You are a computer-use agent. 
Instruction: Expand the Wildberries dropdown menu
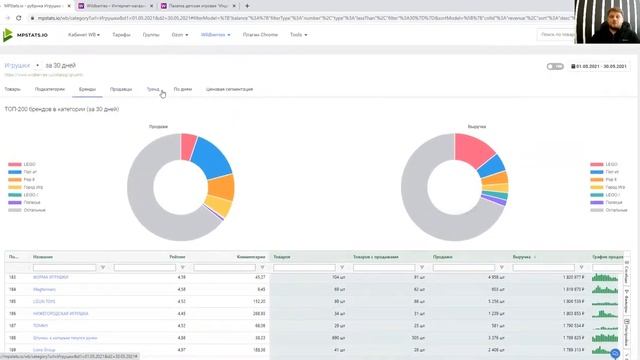click(x=216, y=35)
